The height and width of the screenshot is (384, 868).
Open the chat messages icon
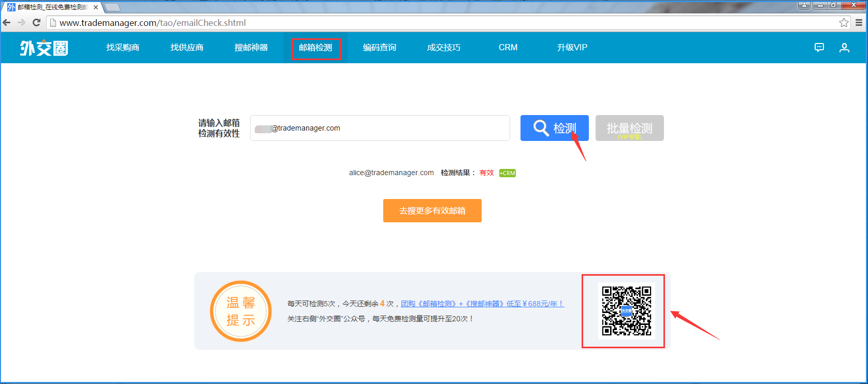(819, 48)
